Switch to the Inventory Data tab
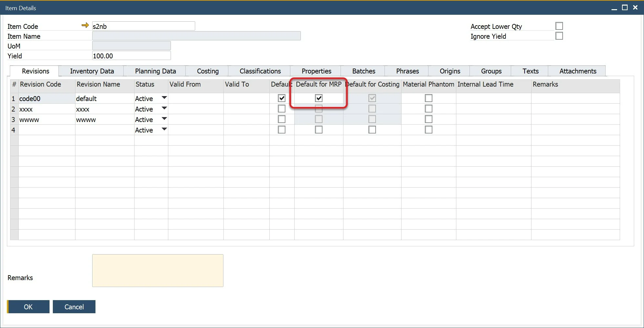 point(92,71)
